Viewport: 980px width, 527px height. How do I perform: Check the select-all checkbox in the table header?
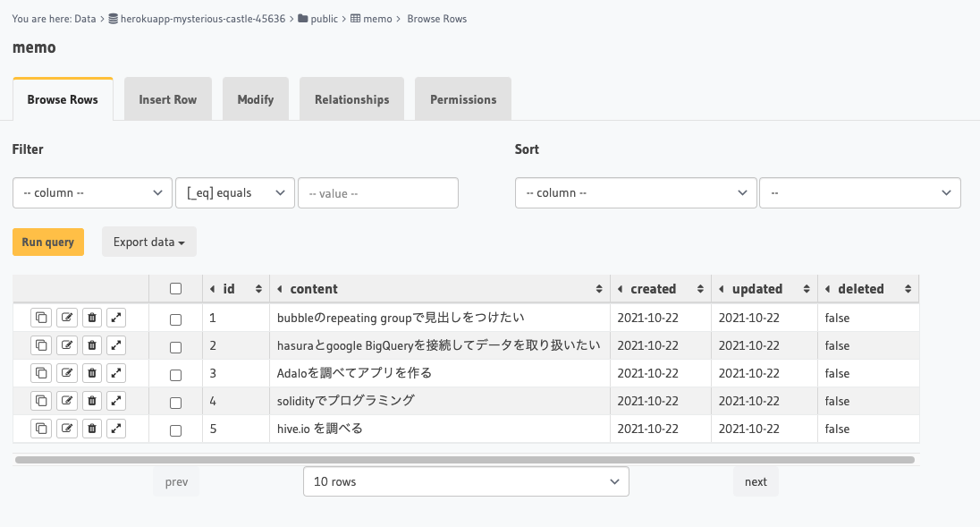[175, 288]
